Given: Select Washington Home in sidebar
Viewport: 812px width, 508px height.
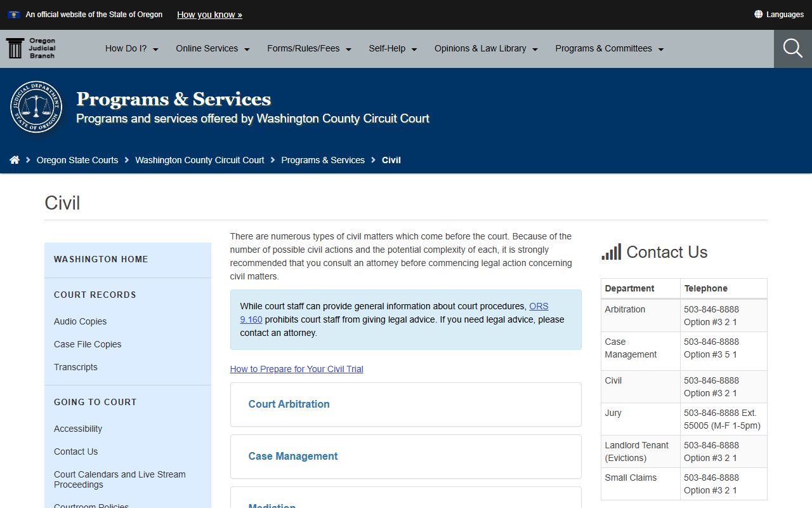Looking at the screenshot, I should click(101, 259).
